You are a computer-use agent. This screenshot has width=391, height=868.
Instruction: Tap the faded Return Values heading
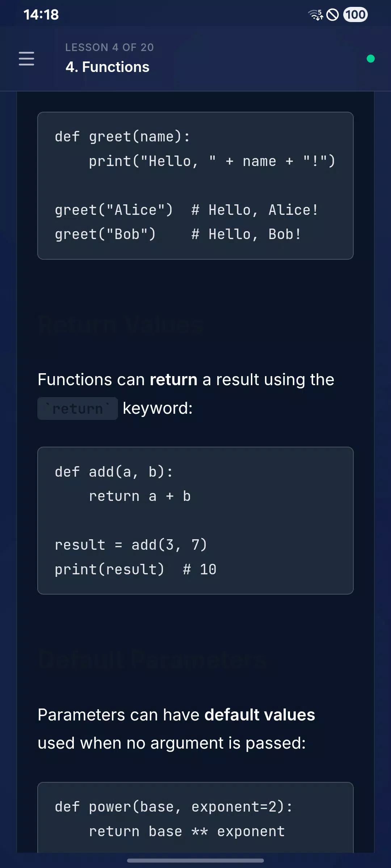tap(121, 325)
